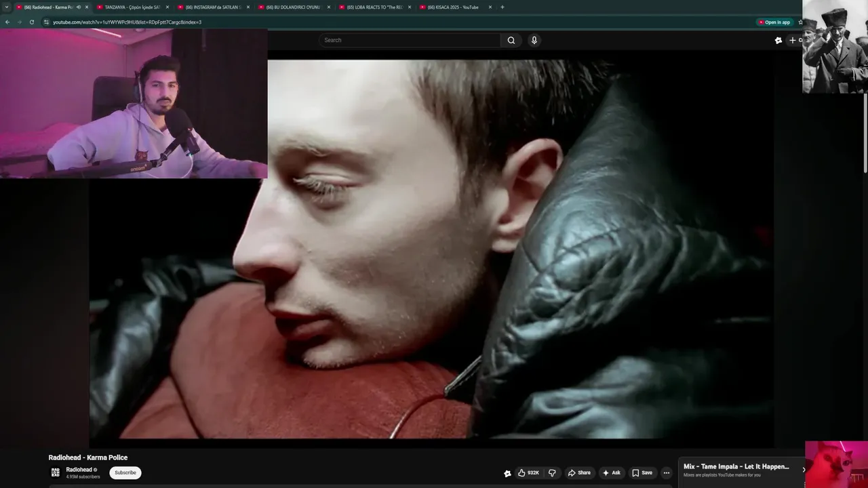Like the video showing 932K
The image size is (868, 488).
pyautogui.click(x=529, y=472)
